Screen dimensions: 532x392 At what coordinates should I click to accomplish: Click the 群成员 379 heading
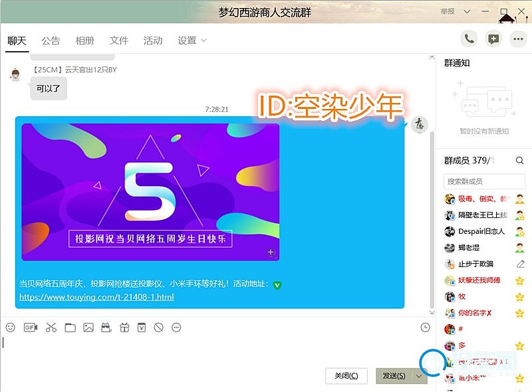pyautogui.click(x=467, y=160)
